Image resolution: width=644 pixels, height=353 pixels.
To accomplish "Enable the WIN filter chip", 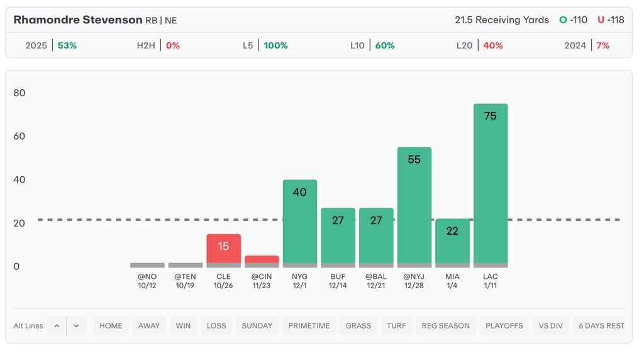I will (x=183, y=326).
